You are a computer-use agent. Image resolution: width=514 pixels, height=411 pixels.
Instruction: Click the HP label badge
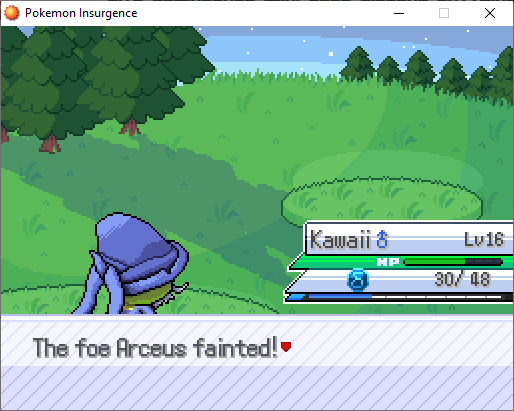(x=388, y=262)
